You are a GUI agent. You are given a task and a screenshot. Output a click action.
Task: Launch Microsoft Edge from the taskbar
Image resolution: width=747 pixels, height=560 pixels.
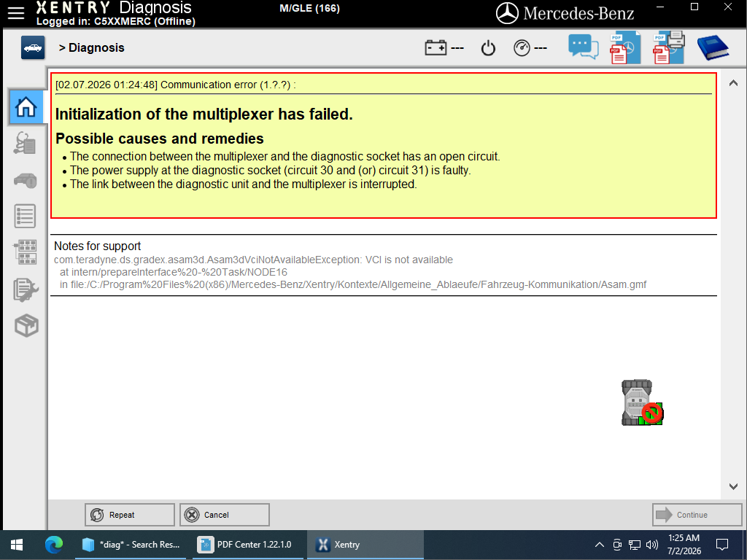[x=54, y=544]
